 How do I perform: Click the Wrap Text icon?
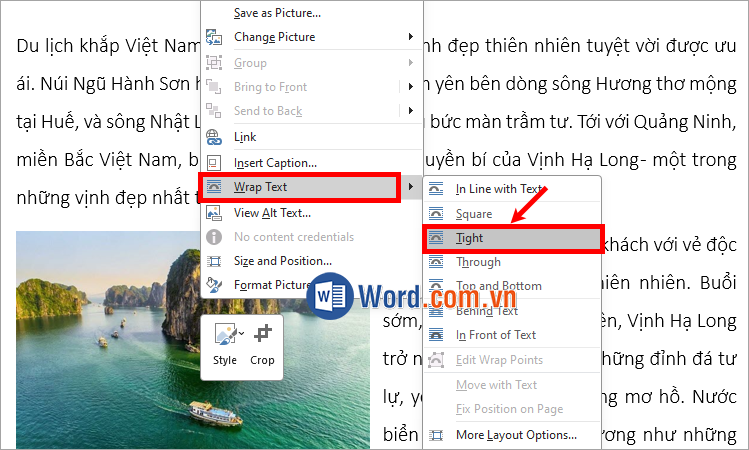click(x=214, y=187)
